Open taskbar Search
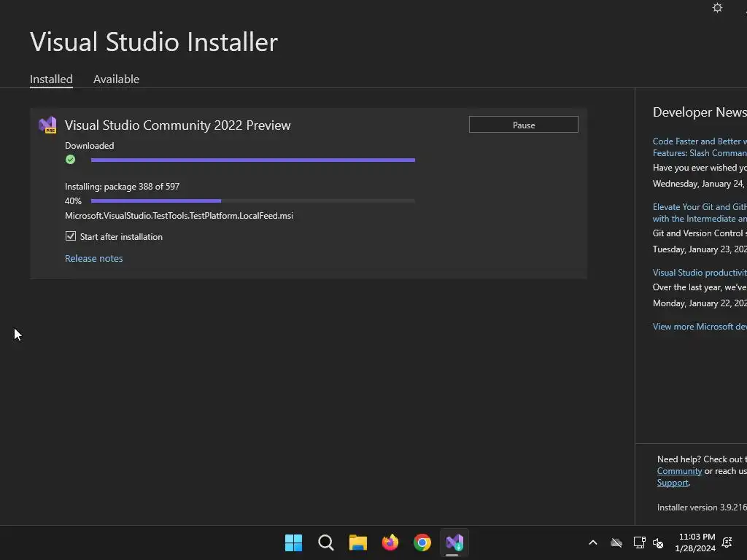 coord(326,542)
